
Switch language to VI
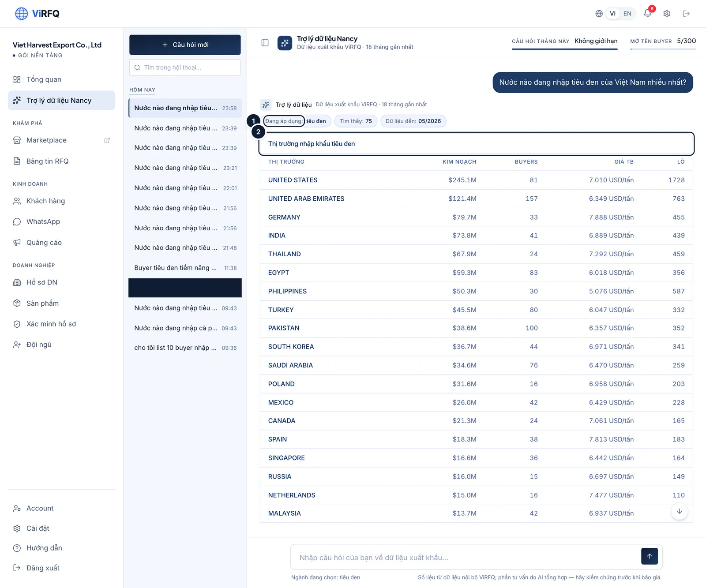[612, 14]
